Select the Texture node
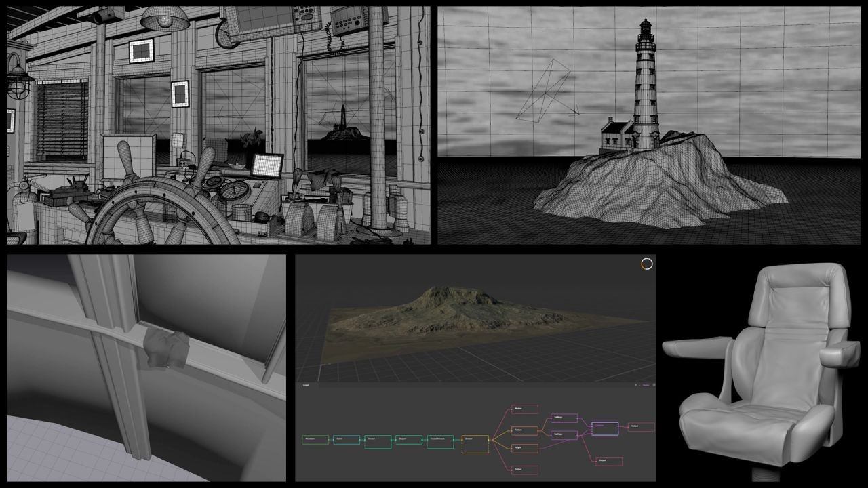Screen dimensions: 868x488 [524, 430]
